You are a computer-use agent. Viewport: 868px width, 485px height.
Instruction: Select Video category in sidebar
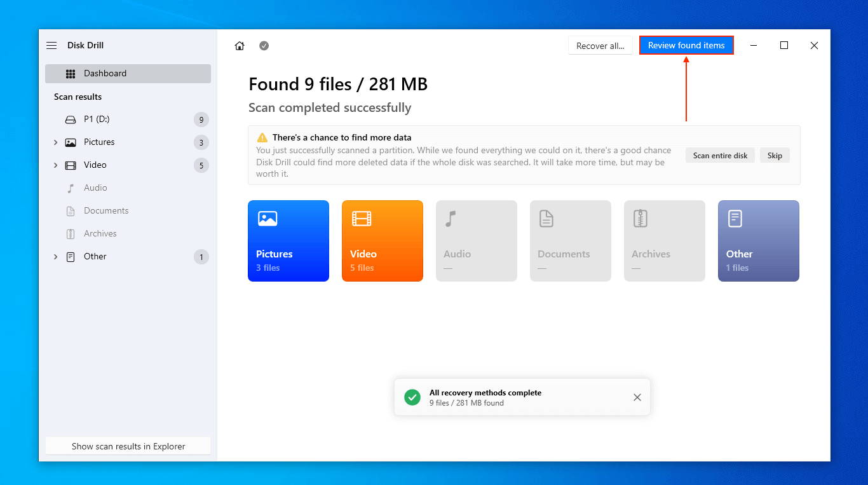pyautogui.click(x=128, y=165)
